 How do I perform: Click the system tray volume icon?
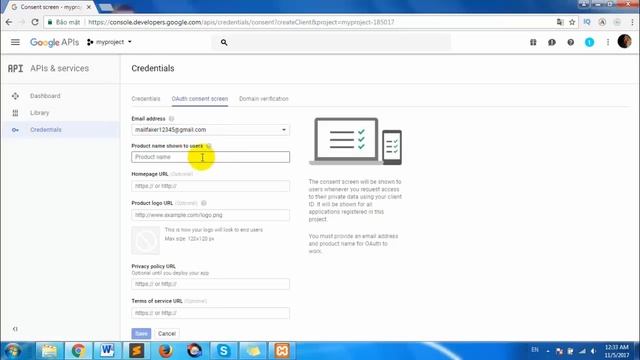593,351
